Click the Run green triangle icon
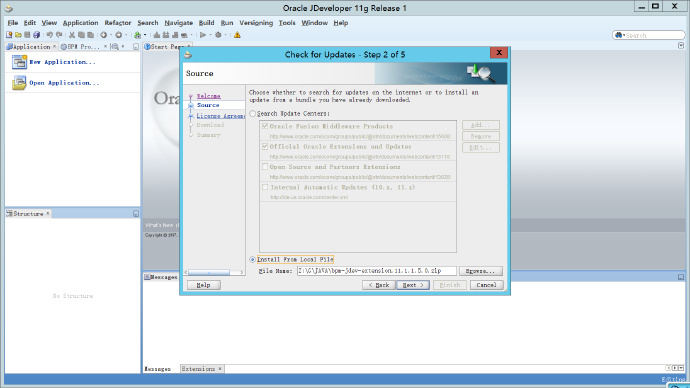The image size is (690, 388). pyautogui.click(x=203, y=35)
